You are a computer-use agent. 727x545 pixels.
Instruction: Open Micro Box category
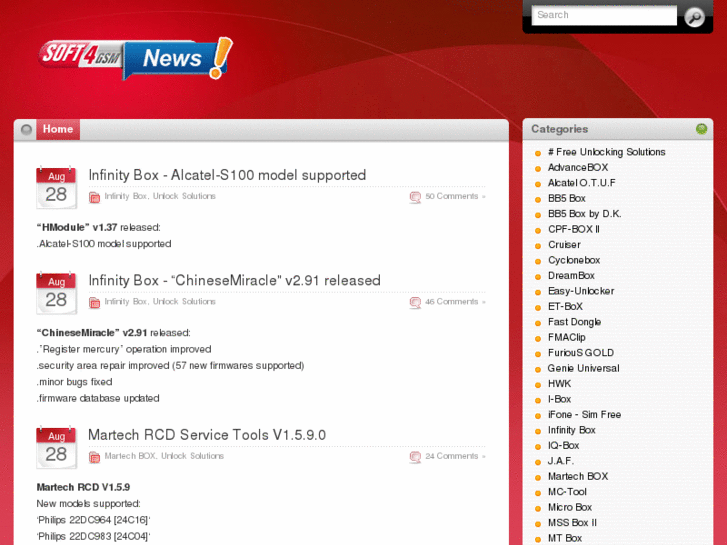(x=570, y=507)
